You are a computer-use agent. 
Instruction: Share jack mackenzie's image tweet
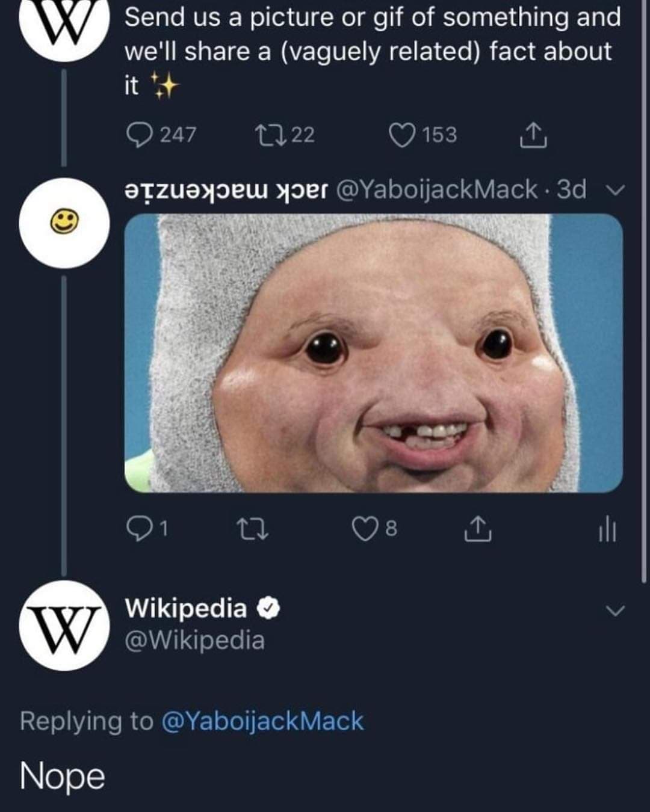point(478,529)
